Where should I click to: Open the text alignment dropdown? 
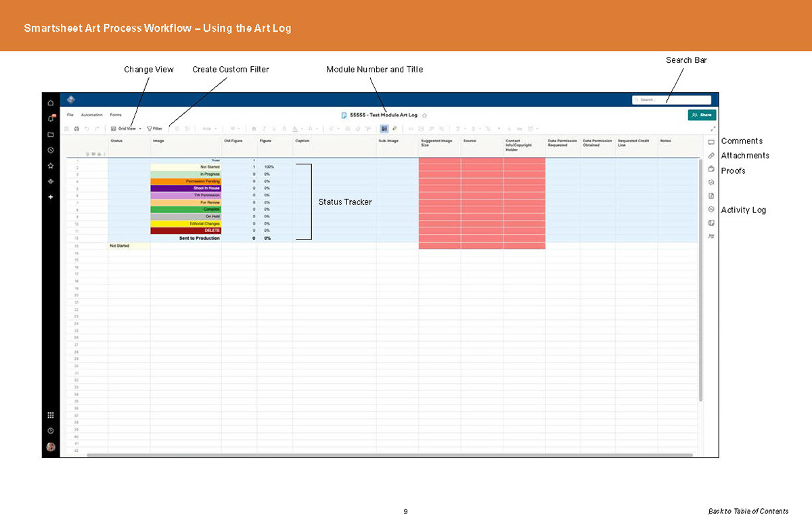pyautogui.click(x=334, y=129)
